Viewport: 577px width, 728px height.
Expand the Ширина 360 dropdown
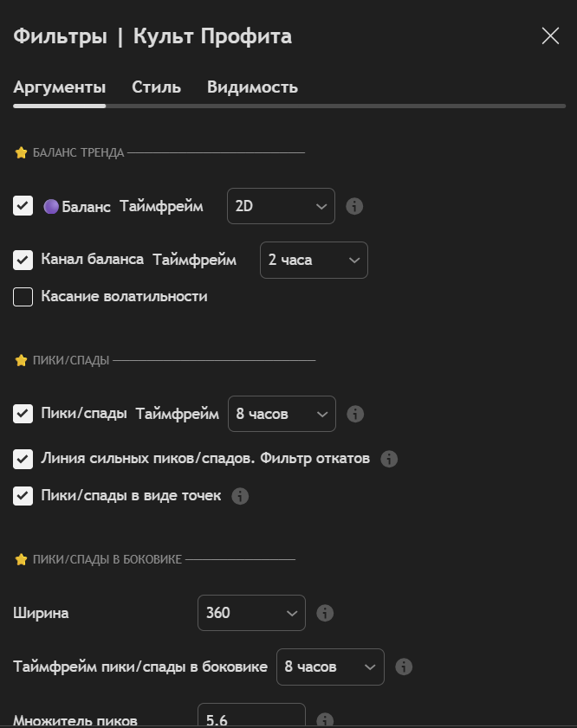pyautogui.click(x=251, y=614)
